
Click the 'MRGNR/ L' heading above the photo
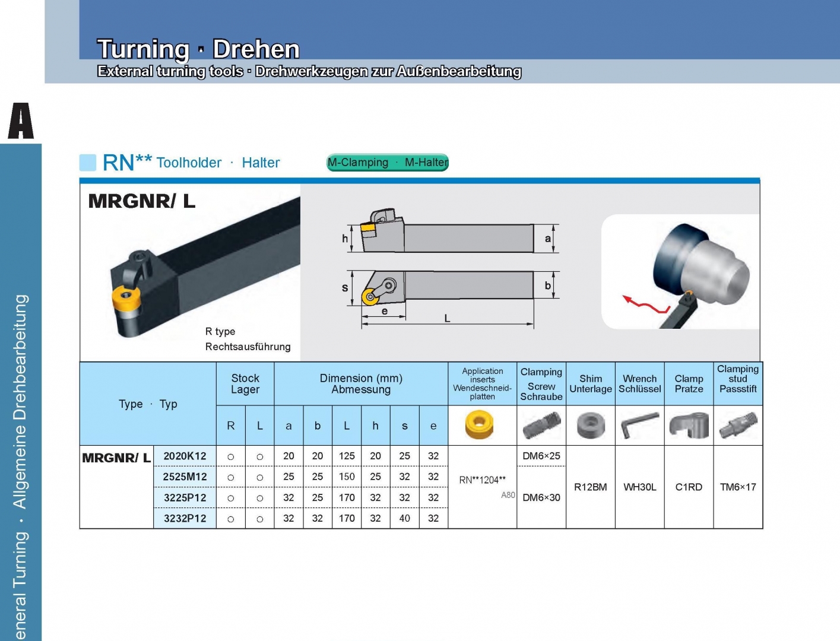pyautogui.click(x=142, y=201)
